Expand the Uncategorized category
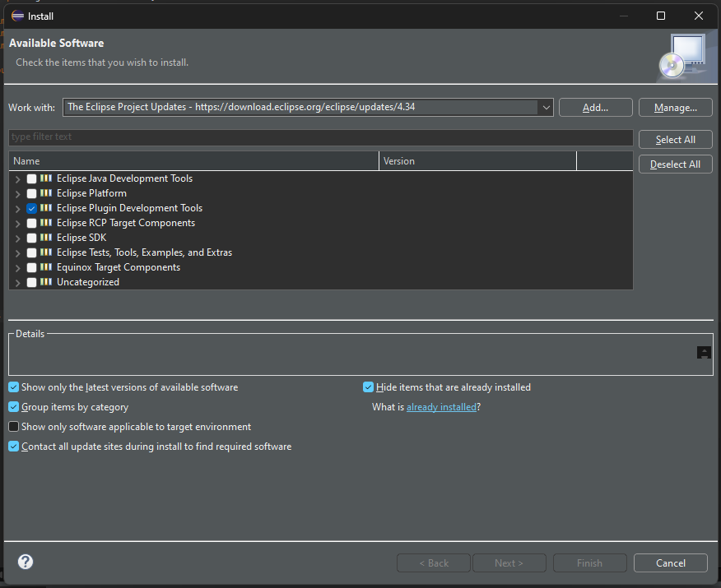The width and height of the screenshot is (721, 588). pos(17,283)
